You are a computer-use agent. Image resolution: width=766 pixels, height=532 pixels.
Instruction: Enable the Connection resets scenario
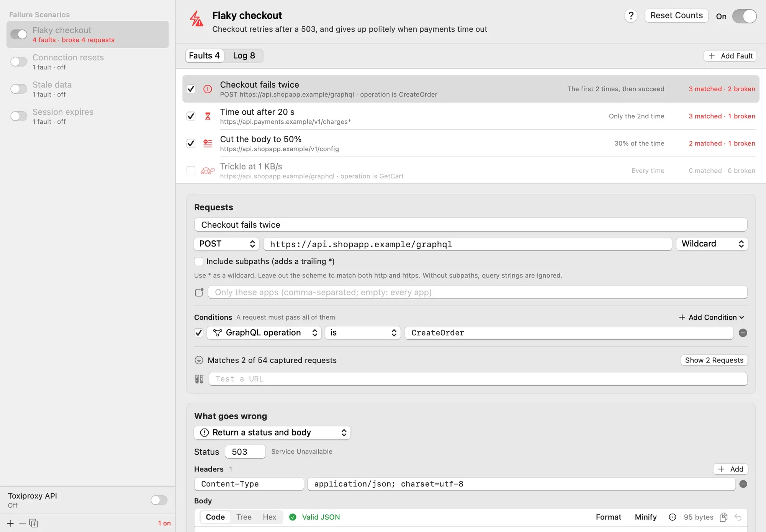(19, 62)
